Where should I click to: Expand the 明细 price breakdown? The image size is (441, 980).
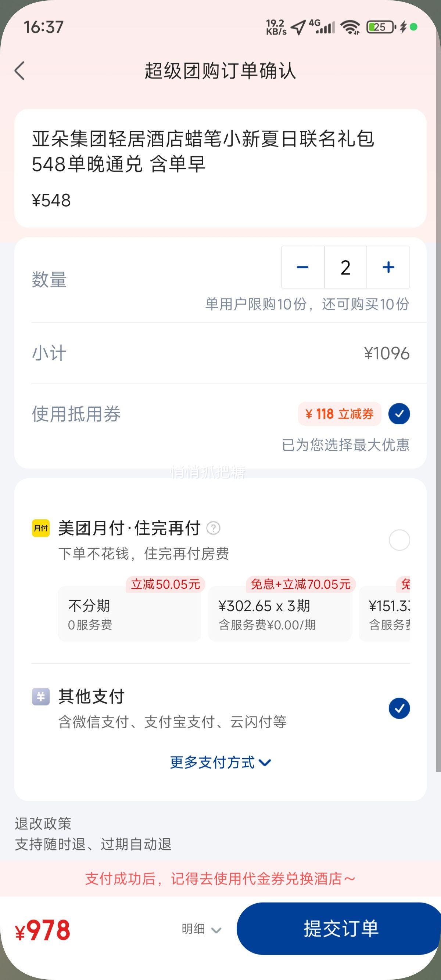point(201,929)
